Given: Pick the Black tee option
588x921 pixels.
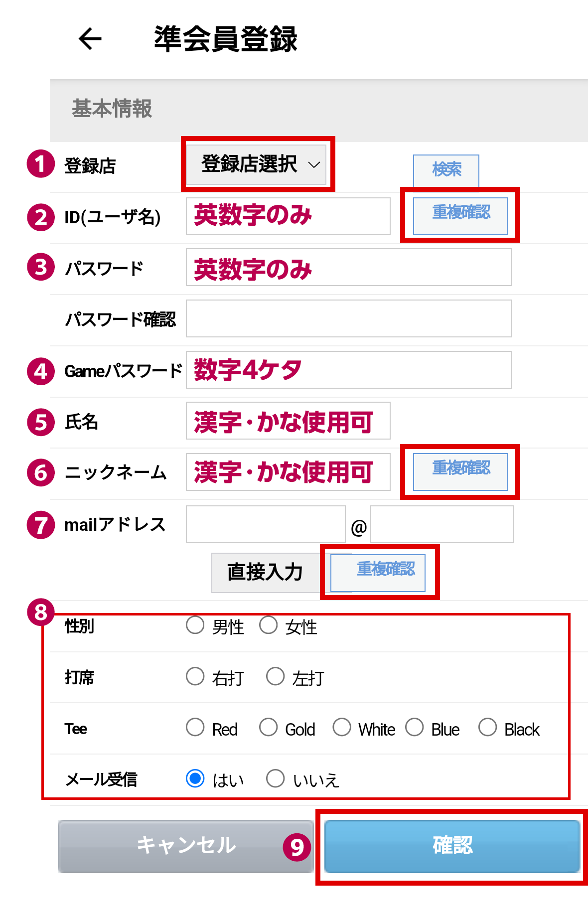Looking at the screenshot, I should pyautogui.click(x=488, y=727).
